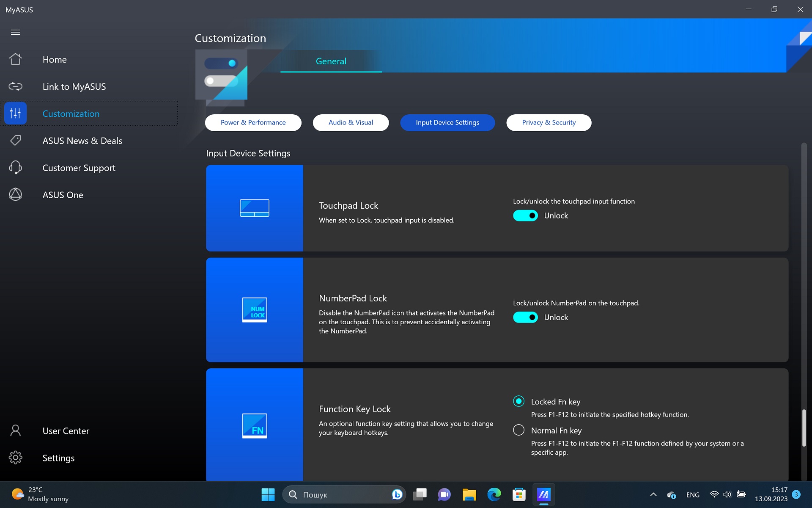Click the NumberPad Lock NUM LOCK icon
Screen dimensions: 812x508
coord(255,310)
